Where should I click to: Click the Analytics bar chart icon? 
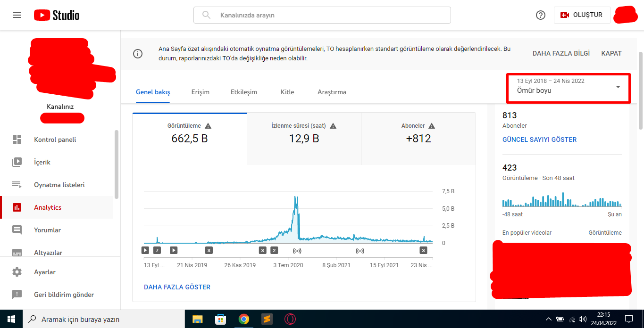(17, 207)
